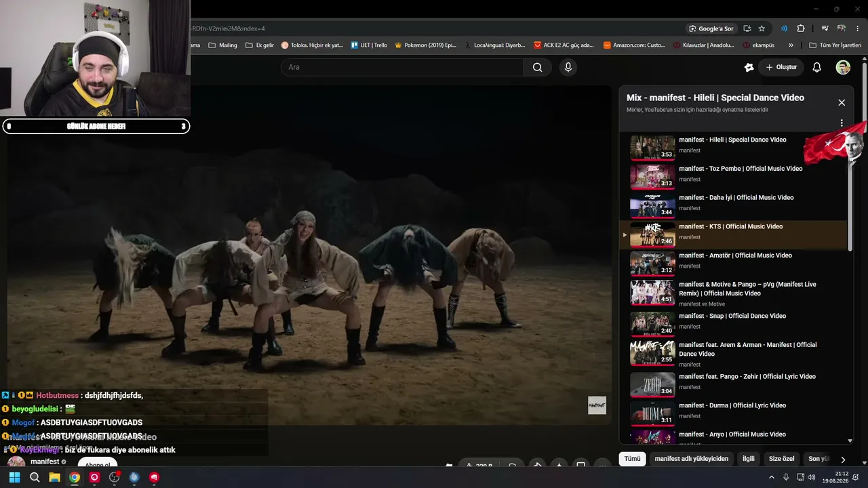Open the Chrome extensions puzzle icon

click(x=801, y=28)
